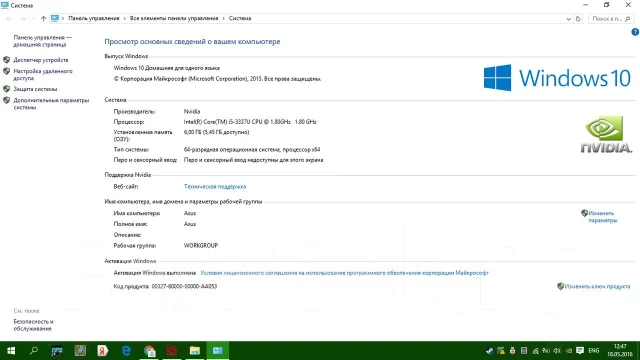Open Защита системы link

point(35,89)
